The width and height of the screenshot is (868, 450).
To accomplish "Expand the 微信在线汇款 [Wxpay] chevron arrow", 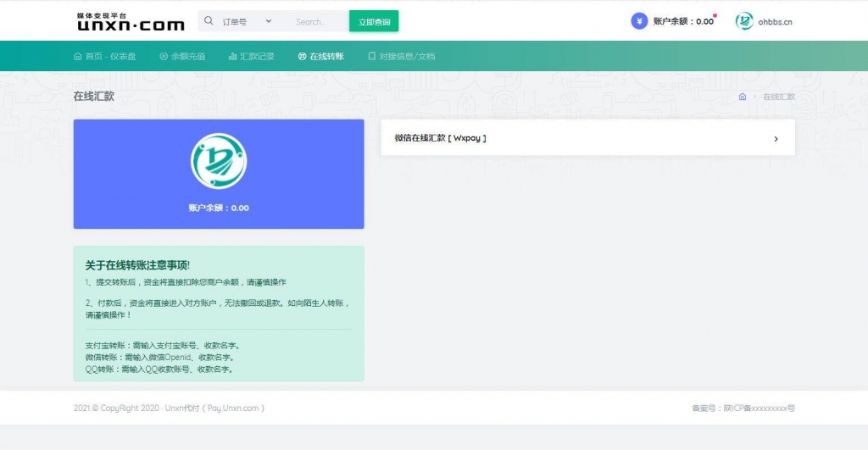I will click(776, 139).
